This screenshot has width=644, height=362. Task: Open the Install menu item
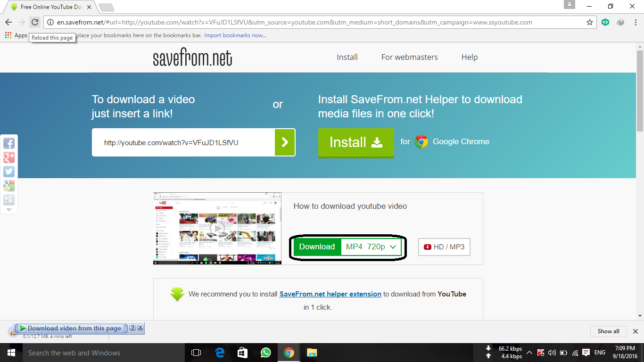[347, 57]
